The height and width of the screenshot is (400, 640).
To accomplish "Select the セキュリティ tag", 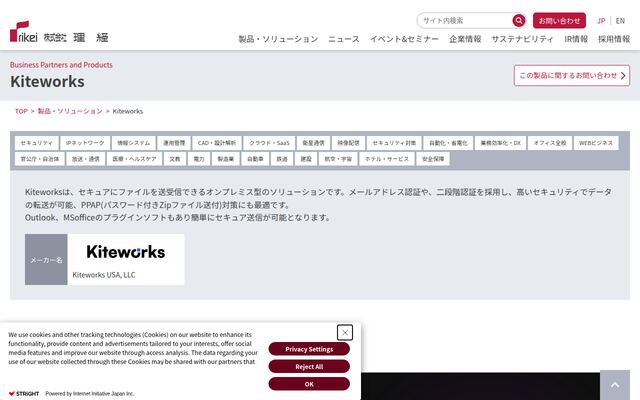I will click(37, 143).
